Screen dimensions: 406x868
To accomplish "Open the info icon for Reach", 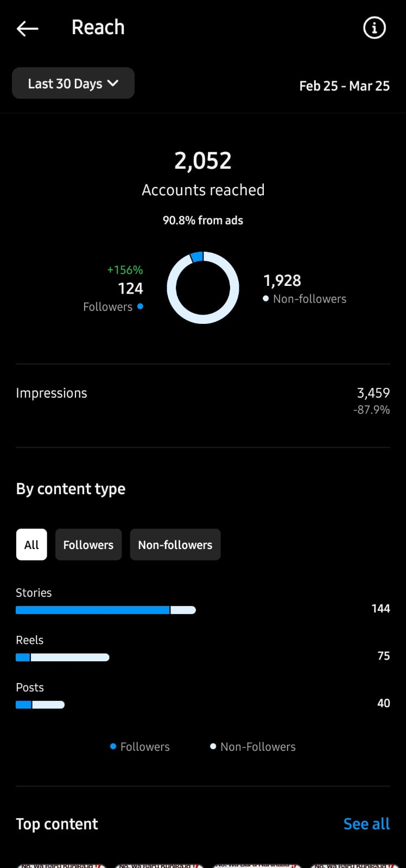I will [x=374, y=28].
